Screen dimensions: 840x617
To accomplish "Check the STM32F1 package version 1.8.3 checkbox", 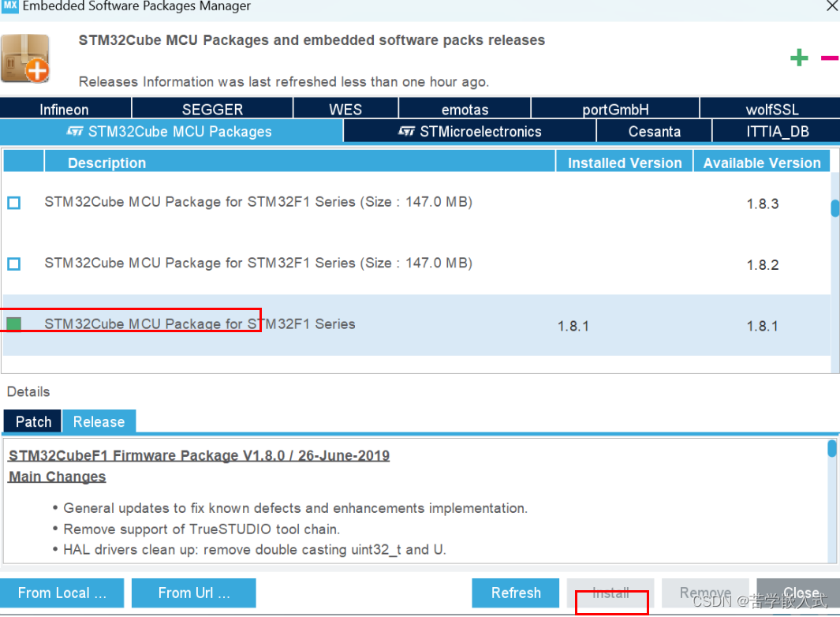I will click(x=14, y=203).
